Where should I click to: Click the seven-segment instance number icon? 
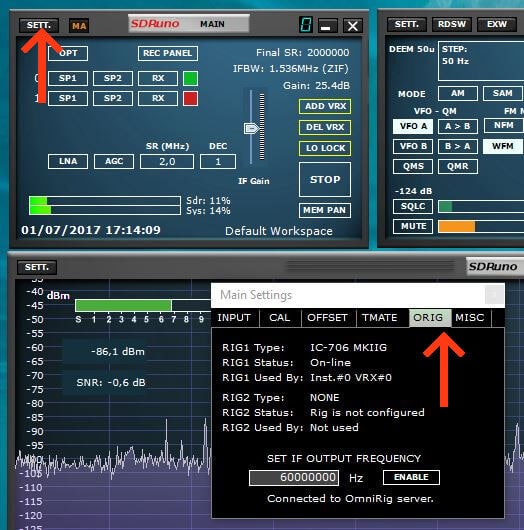click(x=306, y=25)
